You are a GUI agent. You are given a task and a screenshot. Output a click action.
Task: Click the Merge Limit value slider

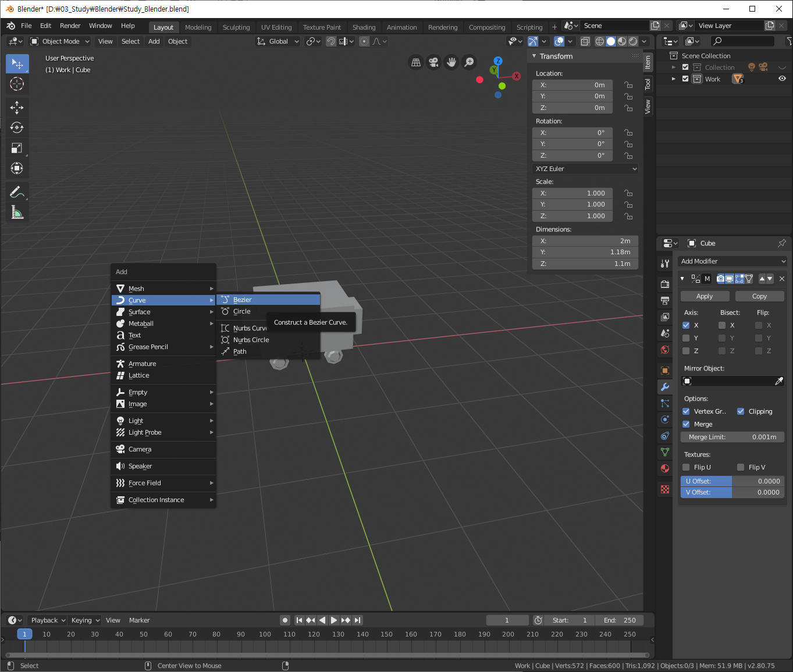coord(732,437)
